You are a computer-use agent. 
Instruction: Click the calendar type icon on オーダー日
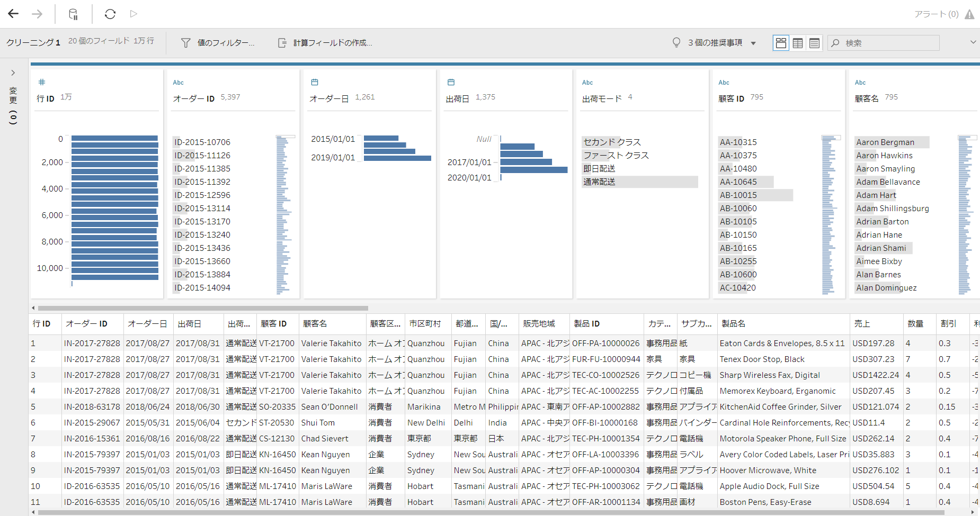(314, 82)
